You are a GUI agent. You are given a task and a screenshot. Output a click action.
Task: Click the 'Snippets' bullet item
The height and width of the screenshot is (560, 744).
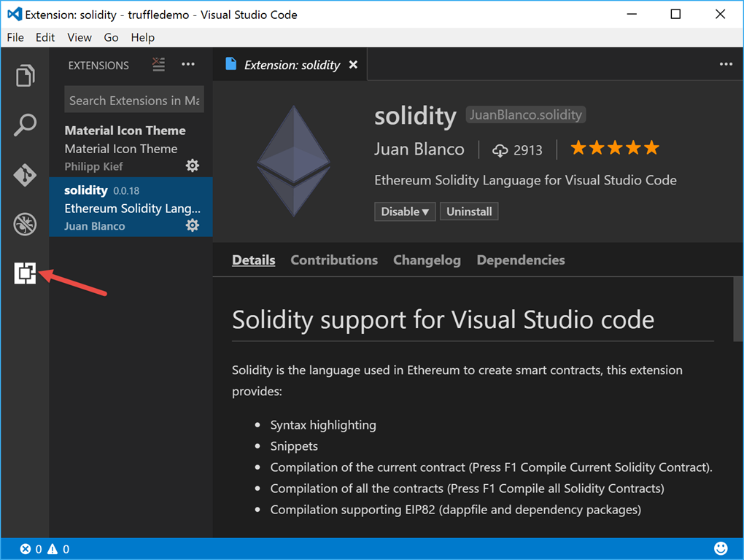(x=294, y=446)
